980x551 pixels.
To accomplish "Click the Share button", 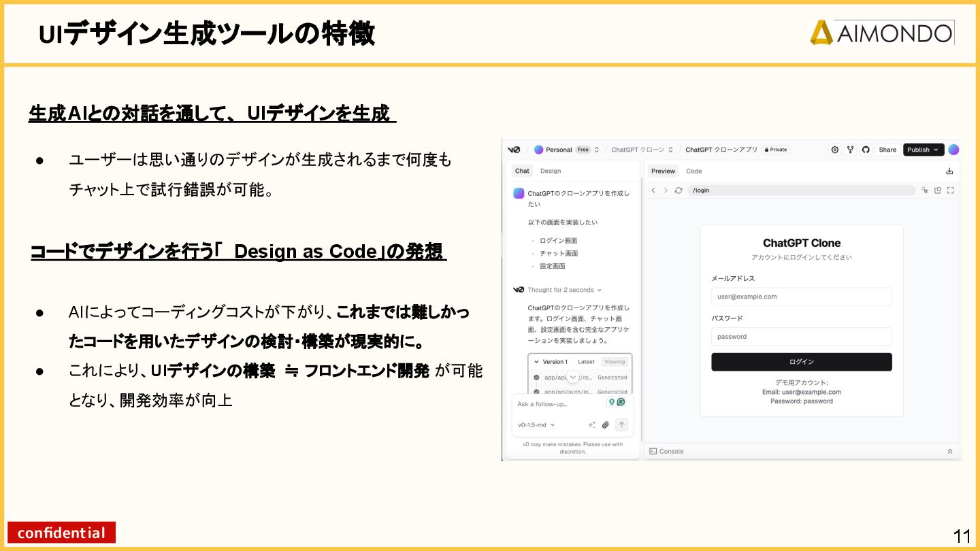I will click(887, 150).
